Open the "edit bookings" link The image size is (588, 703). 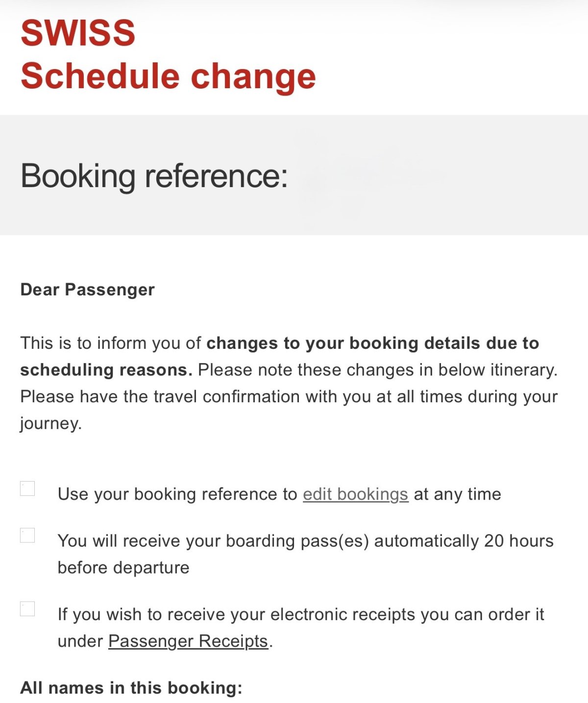355,494
